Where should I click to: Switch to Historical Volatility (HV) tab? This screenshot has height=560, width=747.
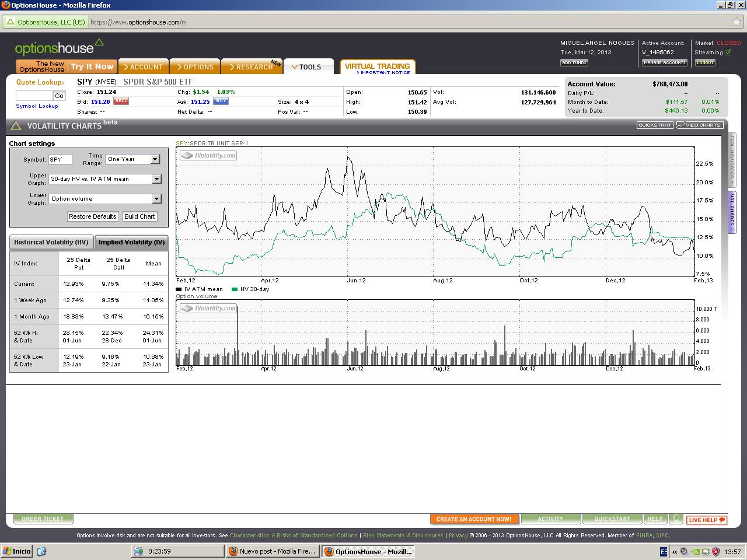click(51, 242)
